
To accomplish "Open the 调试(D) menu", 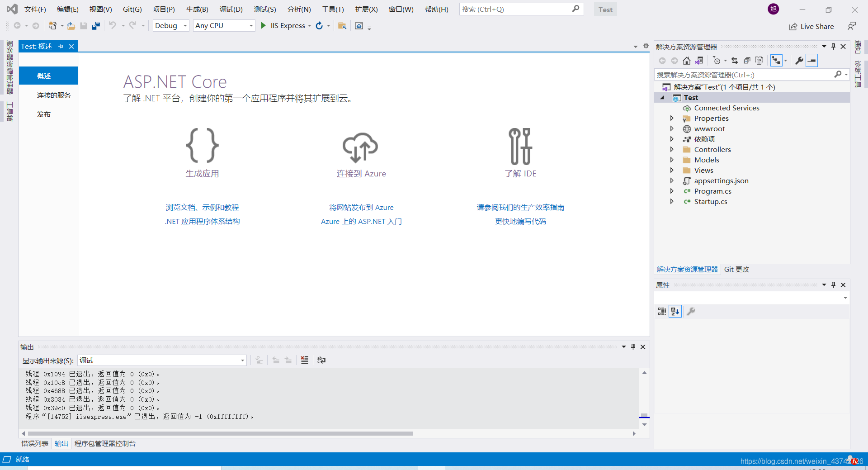I will pyautogui.click(x=231, y=9).
